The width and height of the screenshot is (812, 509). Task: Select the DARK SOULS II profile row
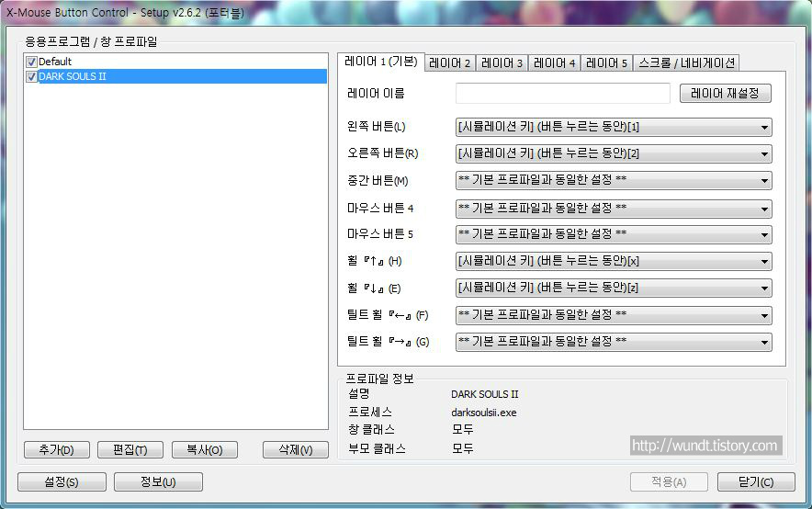point(175,76)
